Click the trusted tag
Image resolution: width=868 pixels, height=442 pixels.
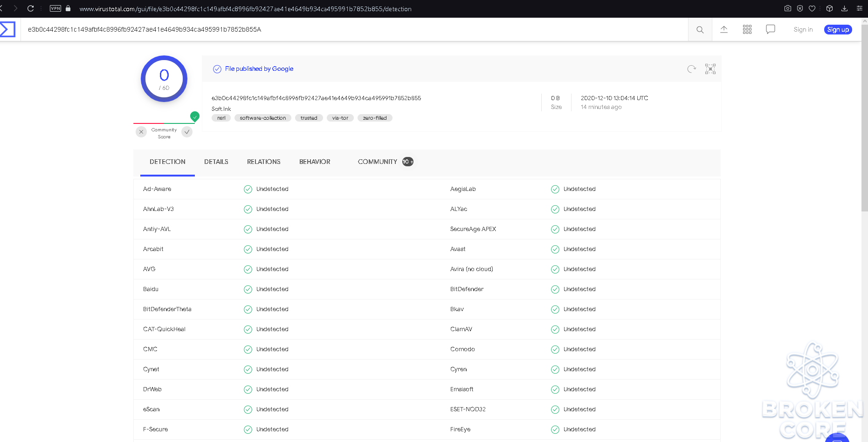(309, 118)
